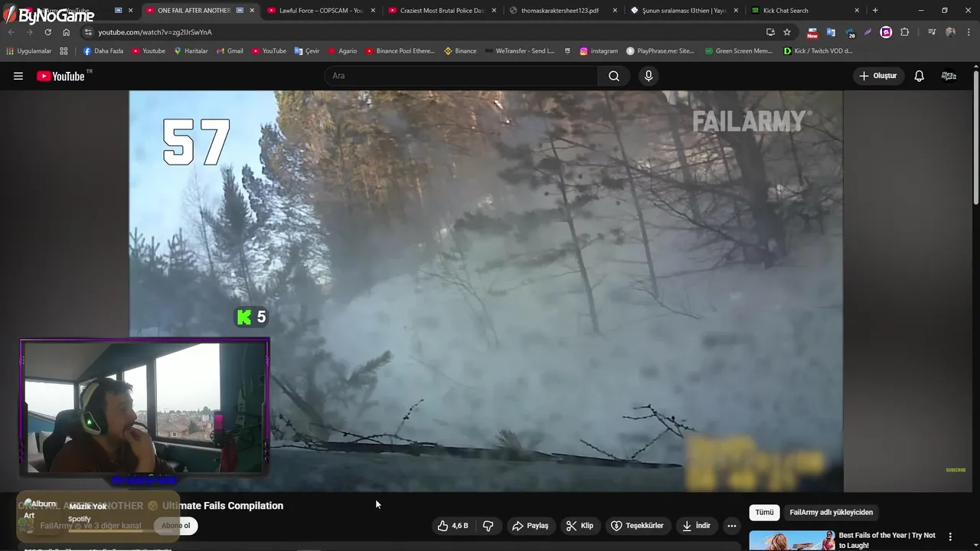Download the video with İndir
This screenshot has width=980, height=551.
click(696, 526)
